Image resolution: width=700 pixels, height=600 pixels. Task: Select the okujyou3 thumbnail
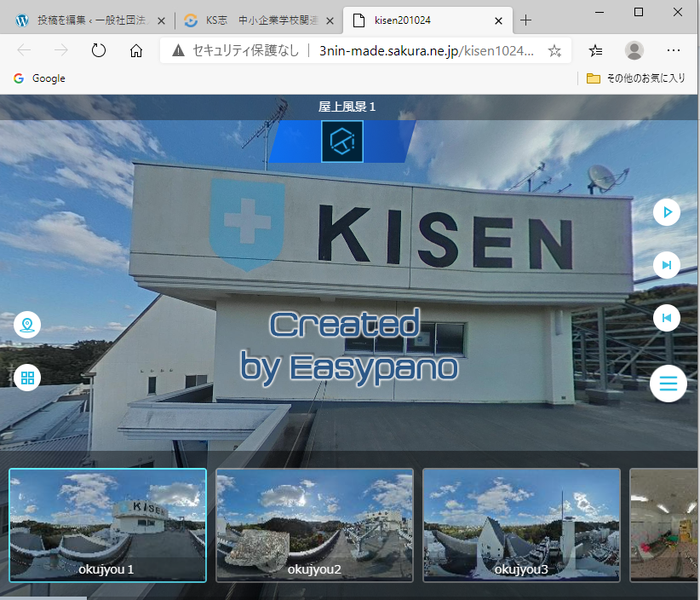coord(521,525)
